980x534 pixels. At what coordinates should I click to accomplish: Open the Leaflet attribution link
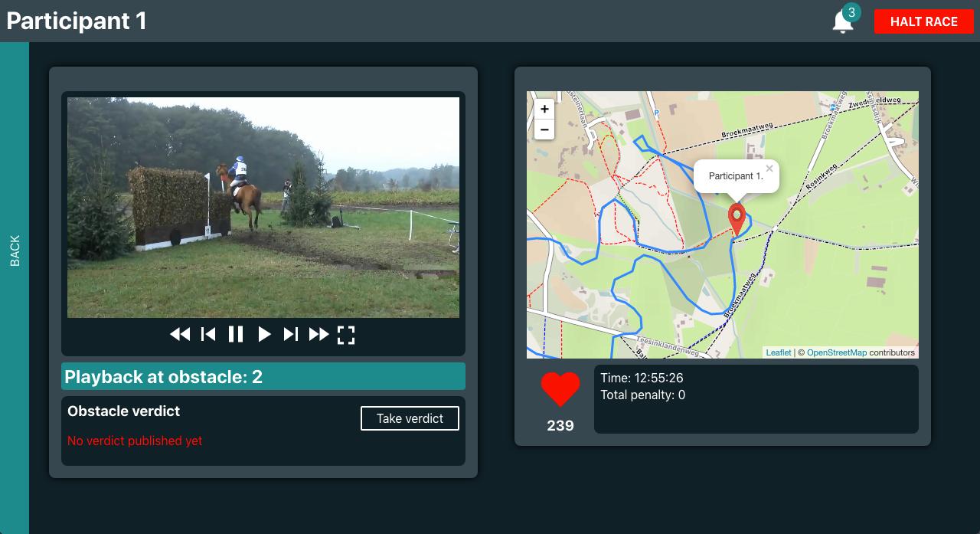click(778, 352)
